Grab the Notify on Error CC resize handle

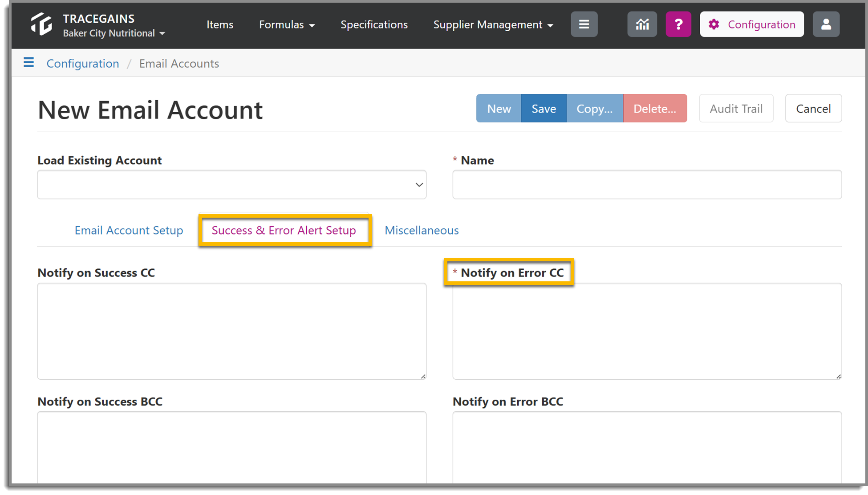[838, 376]
